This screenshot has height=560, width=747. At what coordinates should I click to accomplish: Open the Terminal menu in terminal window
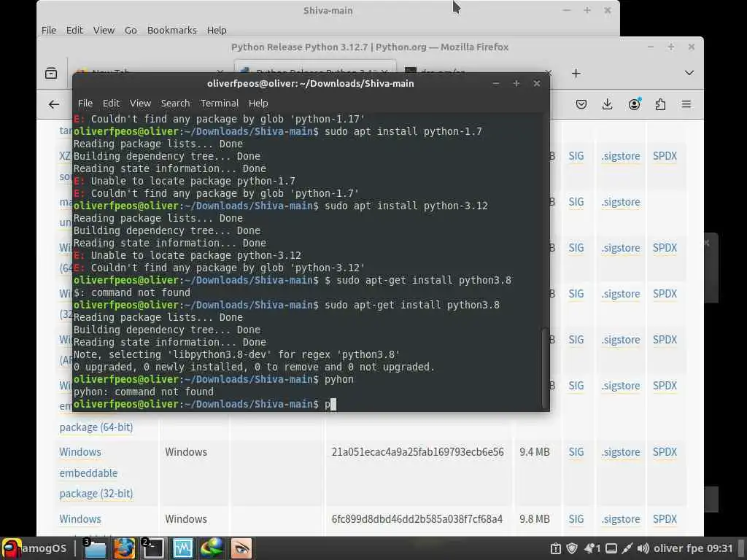click(x=219, y=104)
